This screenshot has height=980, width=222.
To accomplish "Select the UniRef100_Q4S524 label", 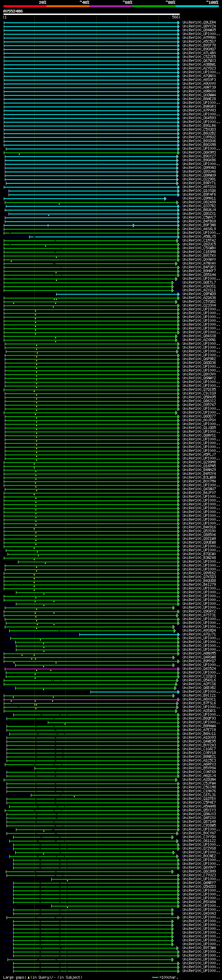I will [199, 669].
